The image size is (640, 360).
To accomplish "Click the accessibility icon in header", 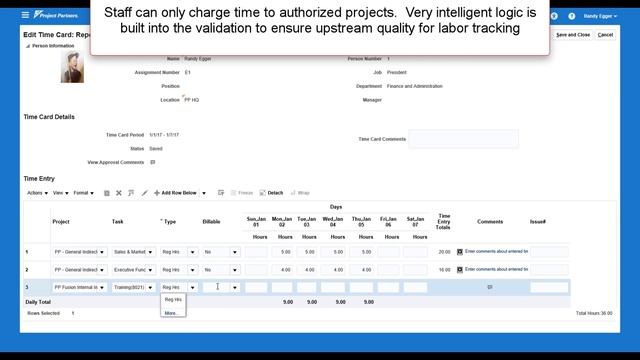I will coord(554,16).
